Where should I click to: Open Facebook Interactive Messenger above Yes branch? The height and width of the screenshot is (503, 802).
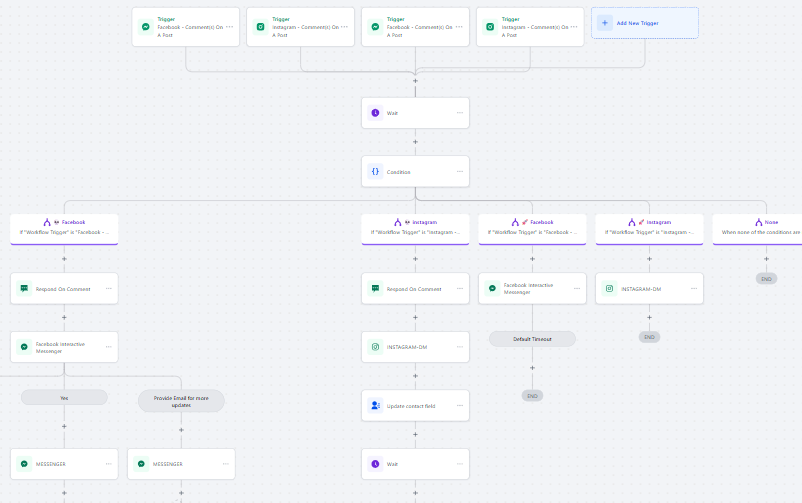click(x=64, y=347)
